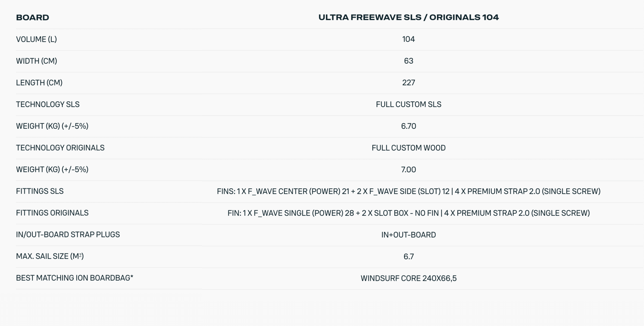The height and width of the screenshot is (326, 644).
Task: Click the MAX. SAIL SIZE row label
Action: tap(50, 256)
